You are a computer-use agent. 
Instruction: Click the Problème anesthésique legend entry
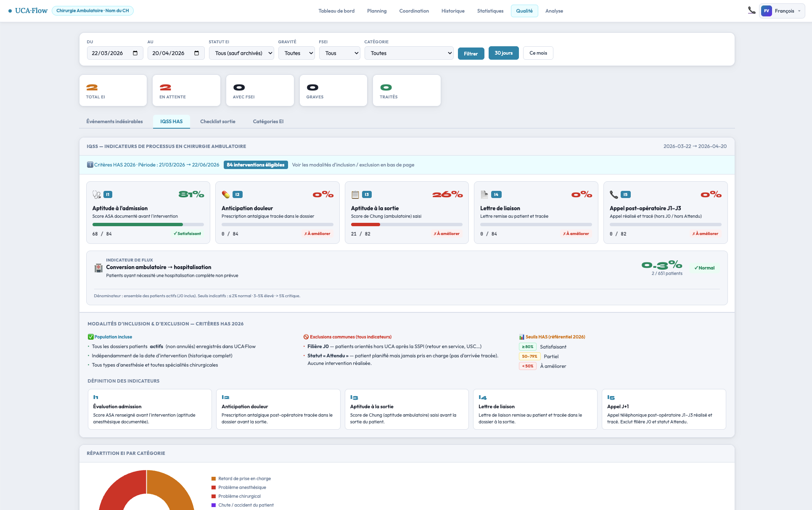[239, 487]
